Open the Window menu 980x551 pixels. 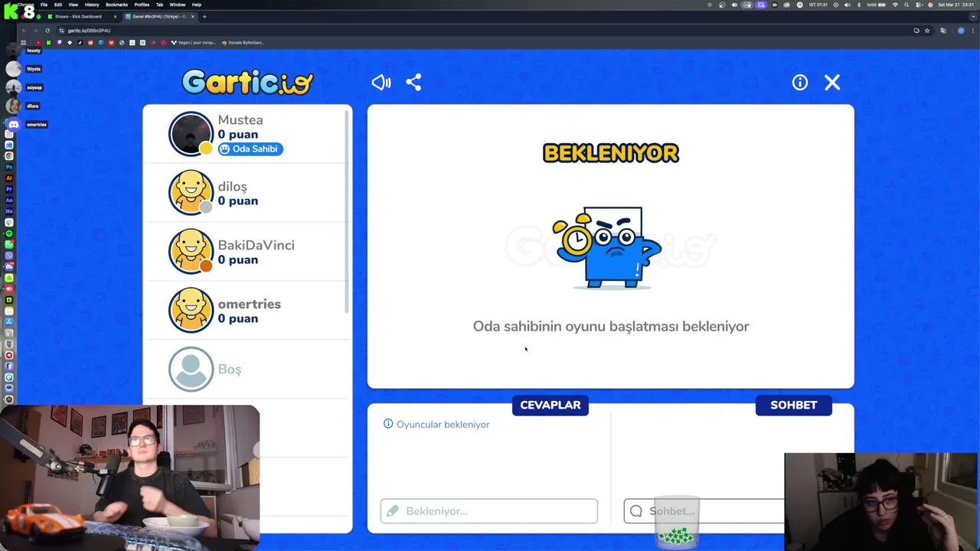(177, 5)
